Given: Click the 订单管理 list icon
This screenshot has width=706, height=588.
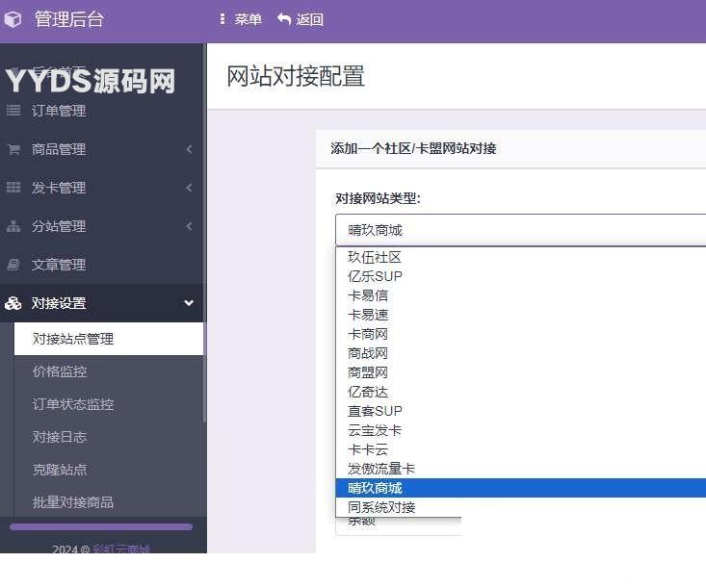Looking at the screenshot, I should (x=13, y=111).
